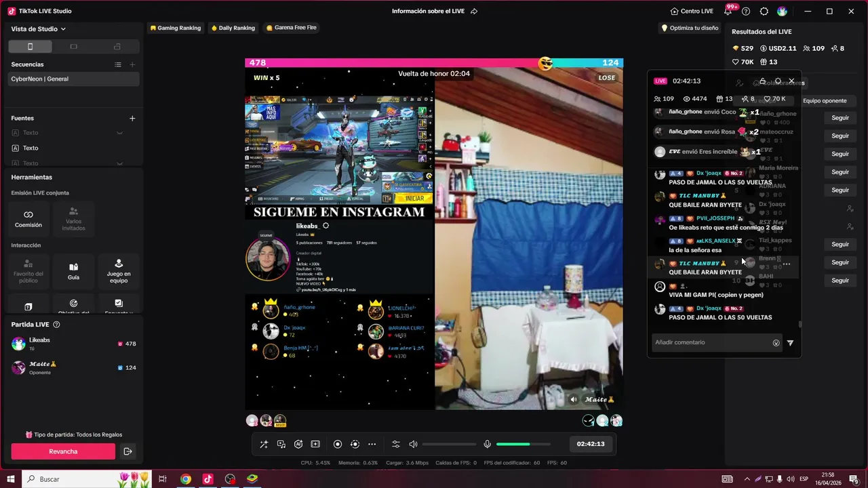This screenshot has width=868, height=488.
Task: Click the replay capture circular icon
Action: point(355,444)
